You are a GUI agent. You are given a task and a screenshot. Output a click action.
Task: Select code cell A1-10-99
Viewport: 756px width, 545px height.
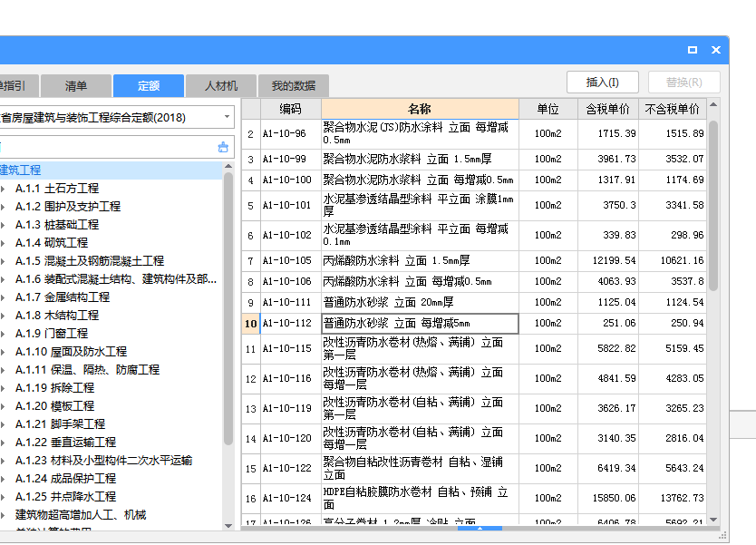291,160
